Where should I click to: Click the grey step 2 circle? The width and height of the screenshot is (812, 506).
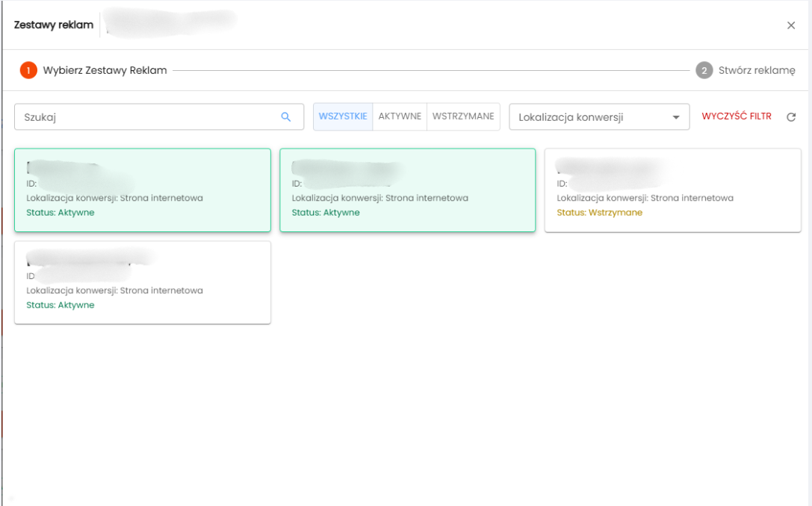(x=703, y=71)
